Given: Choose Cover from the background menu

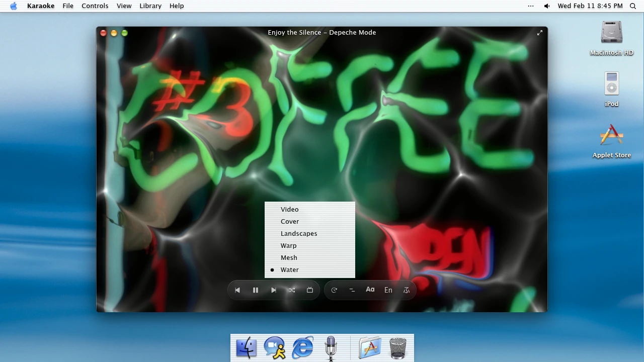Looking at the screenshot, I should [x=310, y=221].
